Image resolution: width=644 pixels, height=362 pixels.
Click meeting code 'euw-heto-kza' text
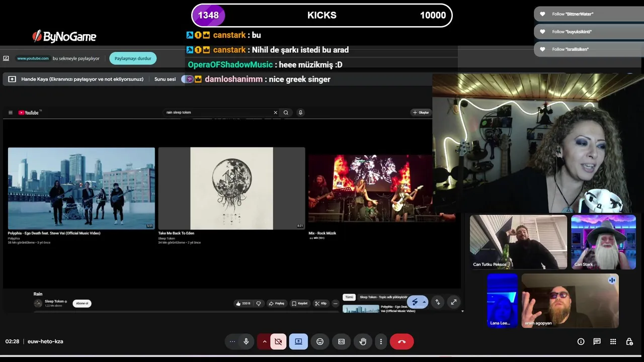coord(45,341)
